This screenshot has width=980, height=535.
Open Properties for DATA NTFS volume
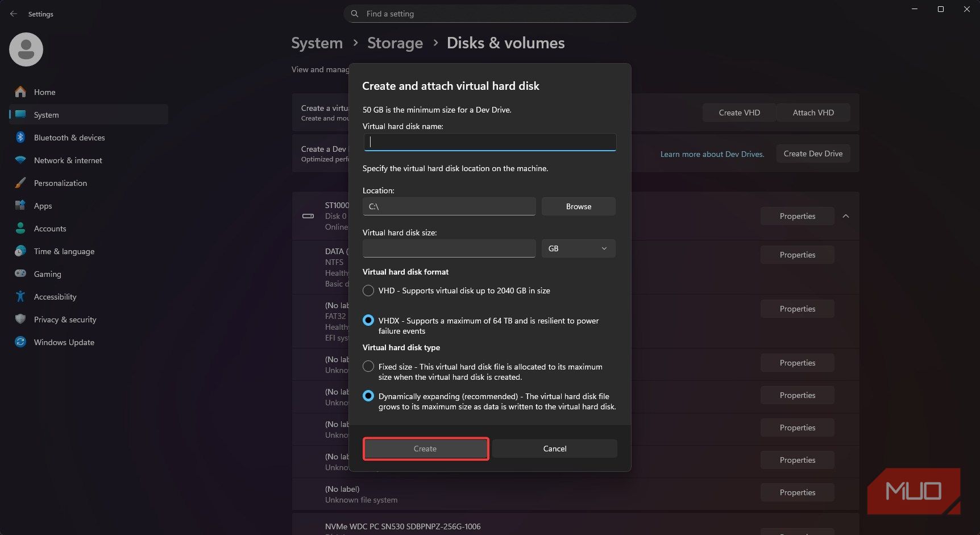pyautogui.click(x=797, y=255)
